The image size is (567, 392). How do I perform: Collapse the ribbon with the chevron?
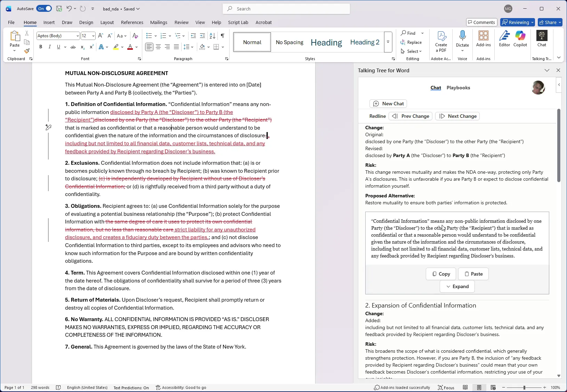(x=559, y=58)
